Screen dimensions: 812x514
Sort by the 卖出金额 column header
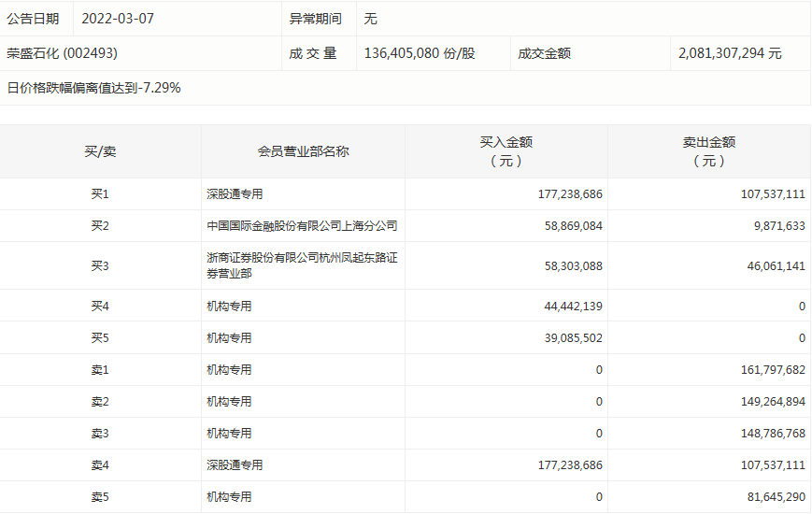point(708,151)
